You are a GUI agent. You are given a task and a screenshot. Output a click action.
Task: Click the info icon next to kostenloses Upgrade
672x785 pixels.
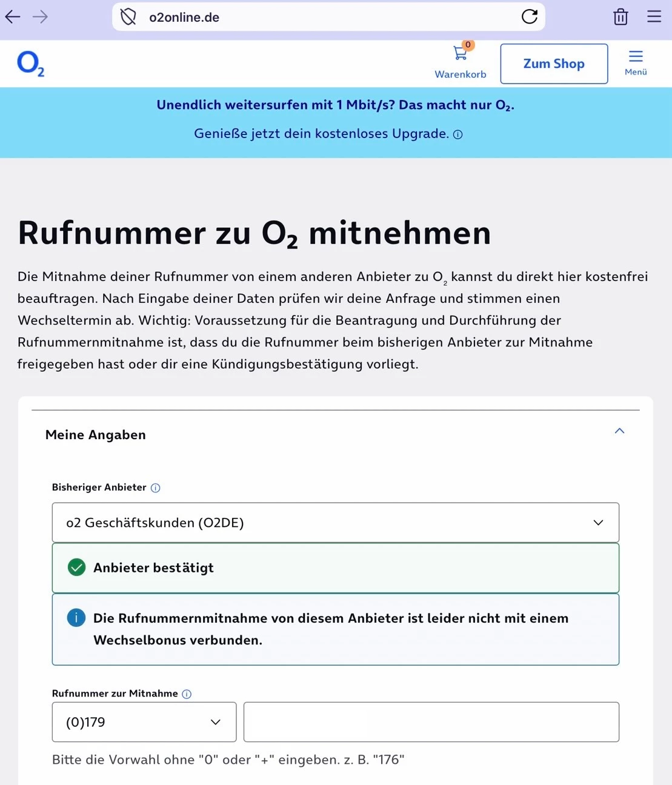point(458,134)
